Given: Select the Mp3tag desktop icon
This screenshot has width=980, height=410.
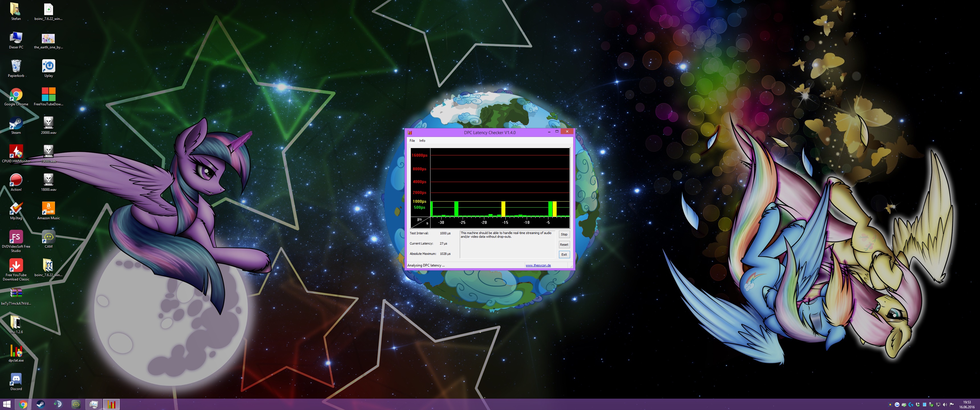Looking at the screenshot, I should tap(16, 209).
